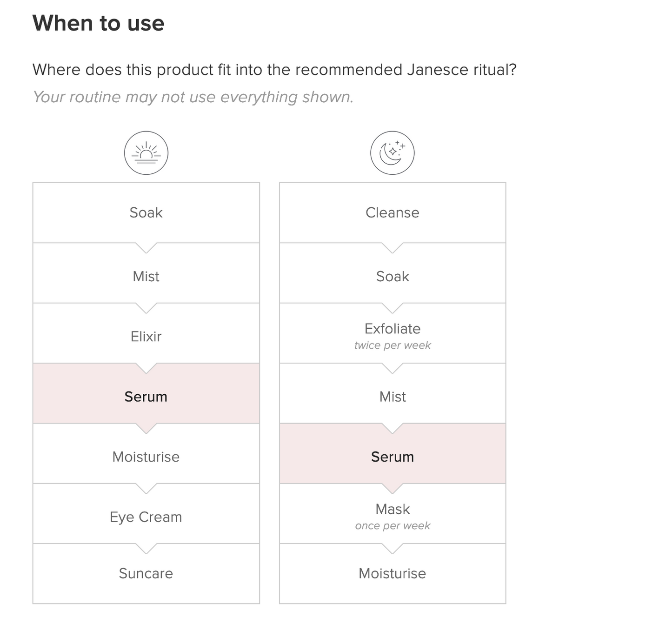Image resolution: width=672 pixels, height=643 pixels.
Task: Open Exfoliate twice per week step
Action: point(392,335)
